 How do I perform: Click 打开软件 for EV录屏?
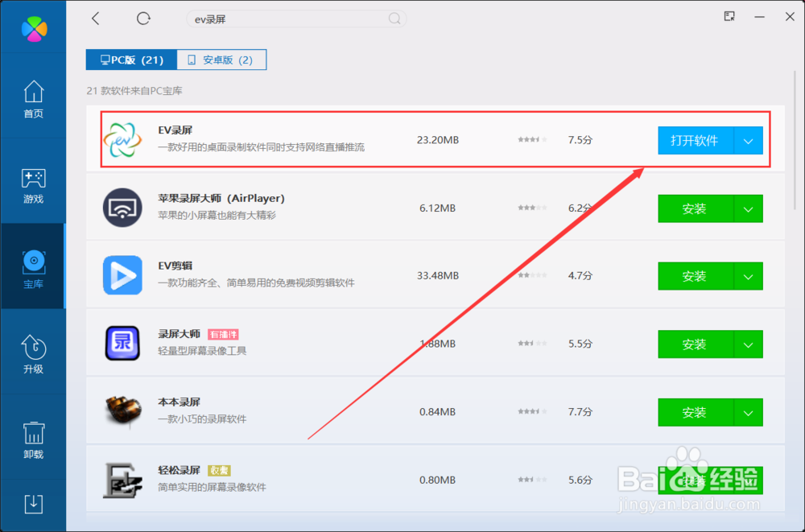696,140
